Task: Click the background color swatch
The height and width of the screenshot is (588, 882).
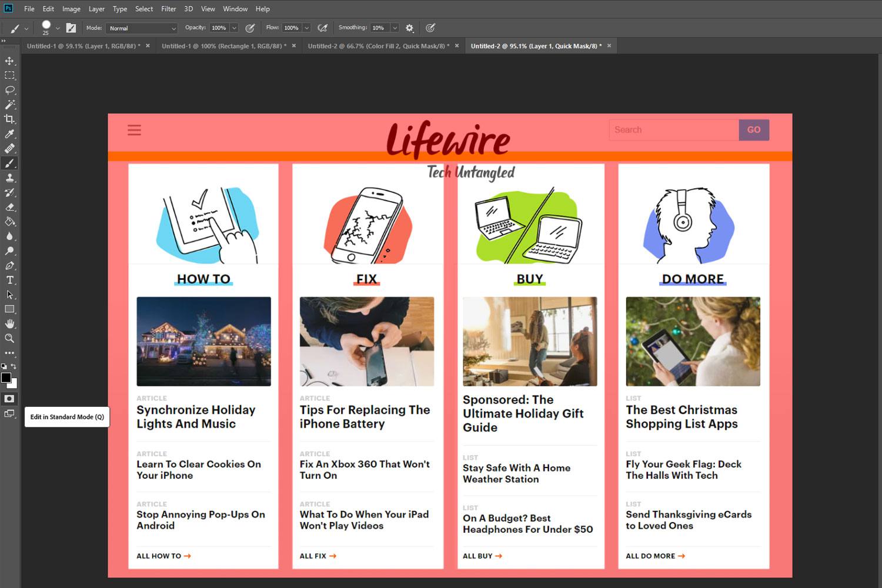Action: (x=14, y=384)
